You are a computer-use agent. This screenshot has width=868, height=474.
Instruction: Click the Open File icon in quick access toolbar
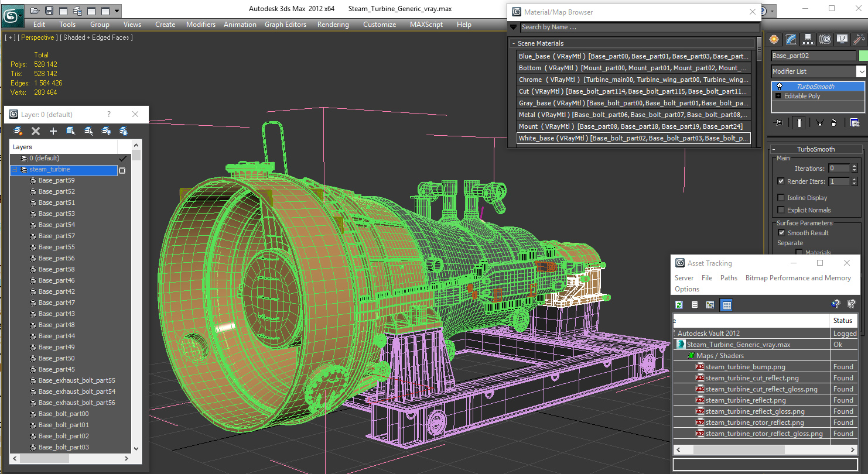point(35,11)
